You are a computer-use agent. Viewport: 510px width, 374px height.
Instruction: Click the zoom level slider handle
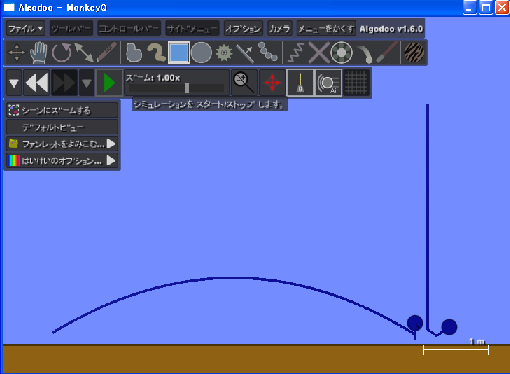[187, 88]
